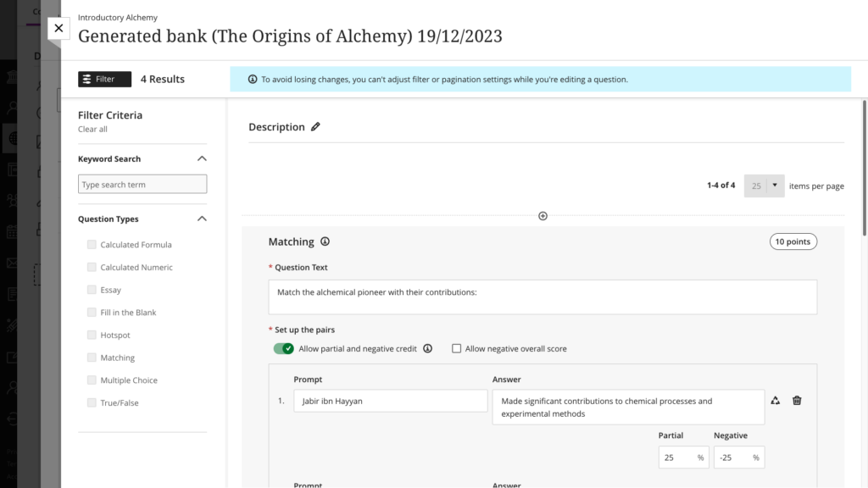Click the info icon in the blue banner
Screen dimensions: 868x488
[253, 79]
